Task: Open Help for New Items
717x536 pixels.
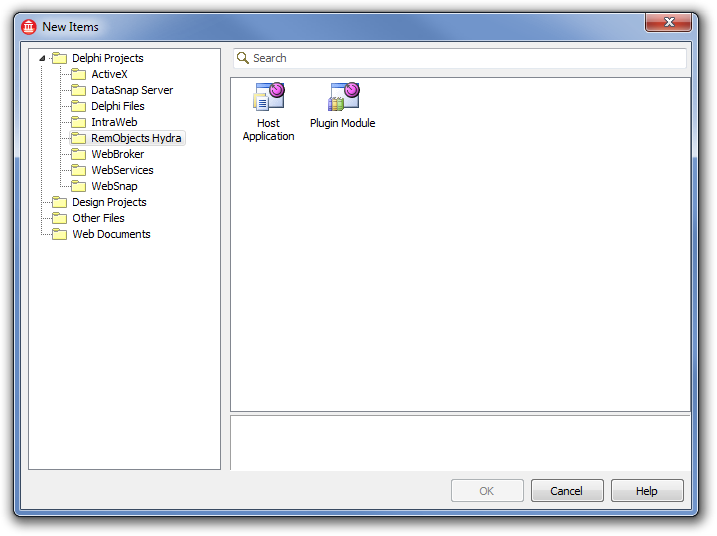Action: tap(647, 491)
